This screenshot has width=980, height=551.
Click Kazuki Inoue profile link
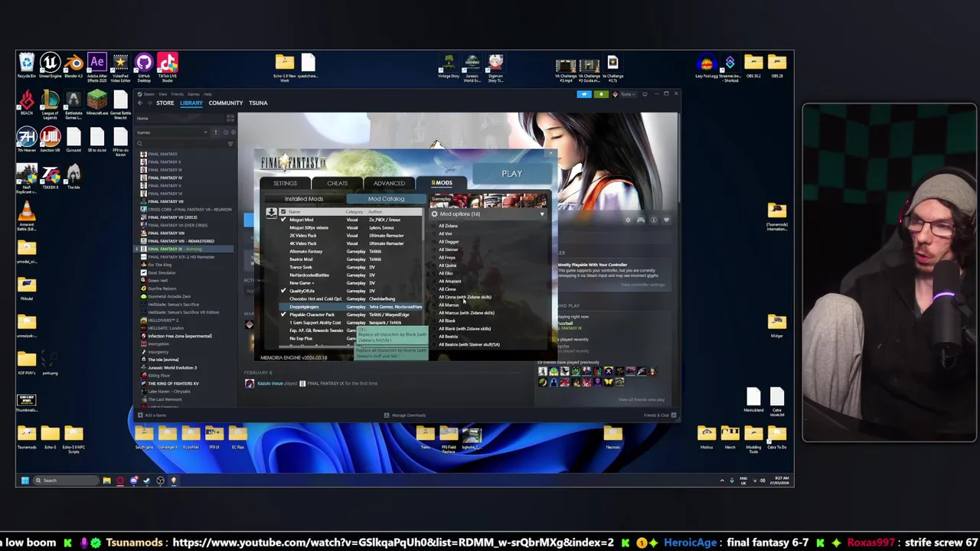269,383
